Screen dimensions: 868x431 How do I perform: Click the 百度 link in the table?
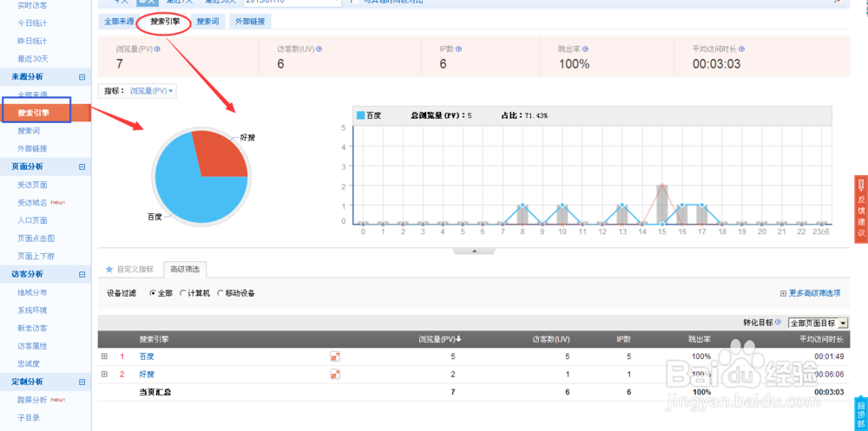(147, 356)
